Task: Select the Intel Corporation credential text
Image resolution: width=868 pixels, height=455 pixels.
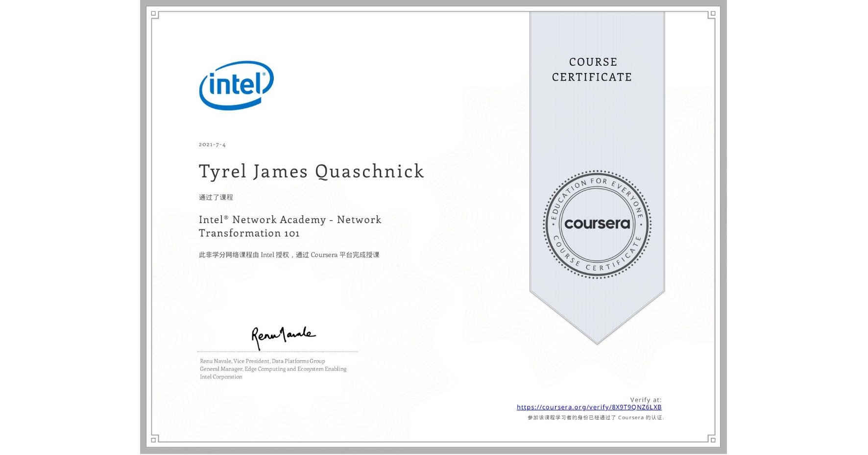Action: 220,377
